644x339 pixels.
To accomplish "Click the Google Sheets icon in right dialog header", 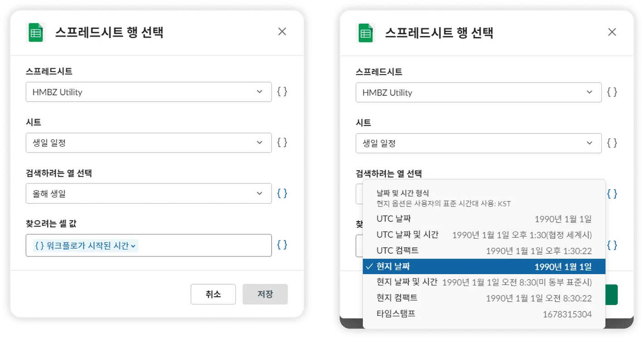I will tap(366, 33).
